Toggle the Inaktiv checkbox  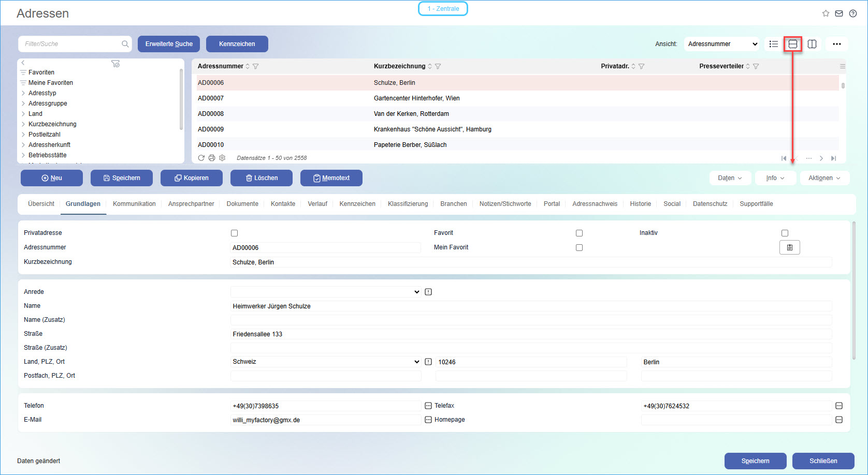[785, 233]
